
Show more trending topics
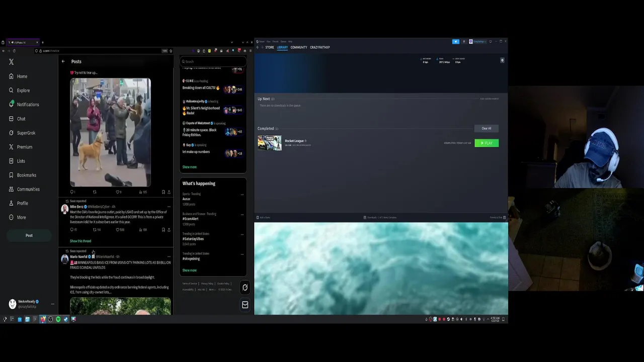coord(190,270)
